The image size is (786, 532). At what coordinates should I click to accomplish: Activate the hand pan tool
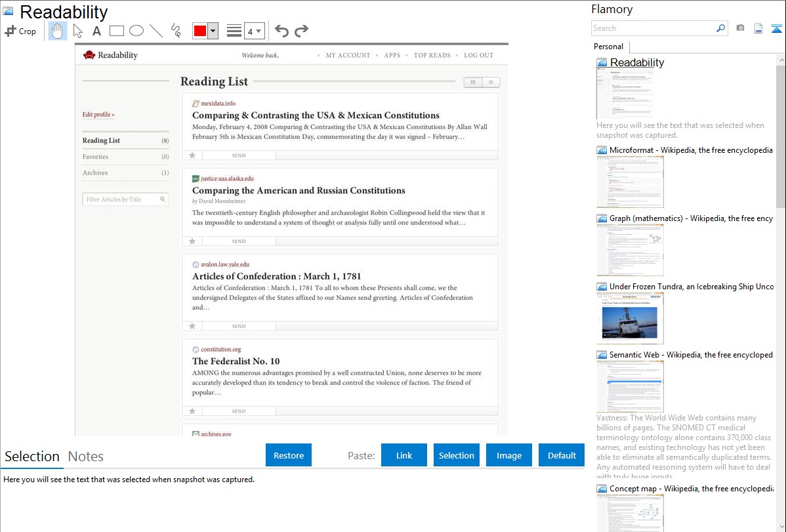tap(58, 31)
